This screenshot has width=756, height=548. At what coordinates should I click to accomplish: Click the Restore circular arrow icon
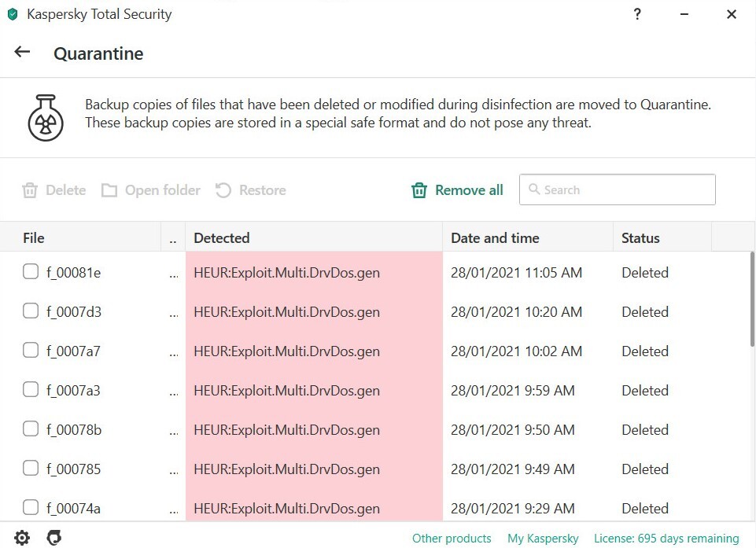(x=223, y=190)
